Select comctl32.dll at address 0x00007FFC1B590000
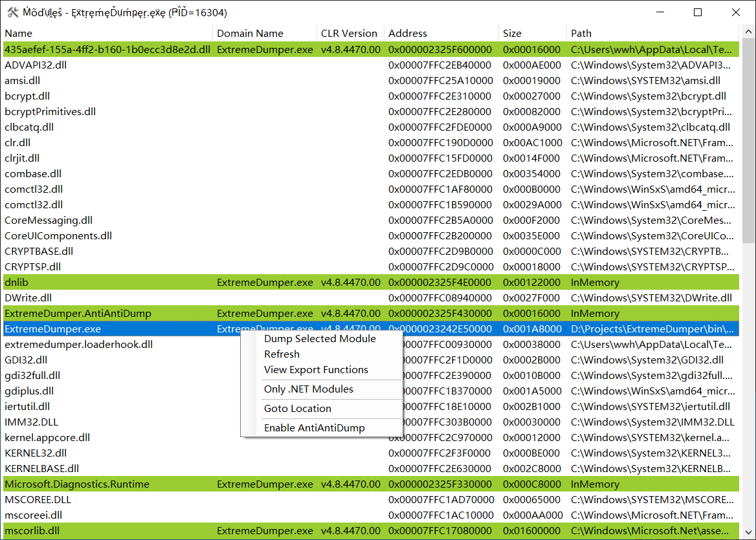Screen dimensions: 756x540 point(371,205)
